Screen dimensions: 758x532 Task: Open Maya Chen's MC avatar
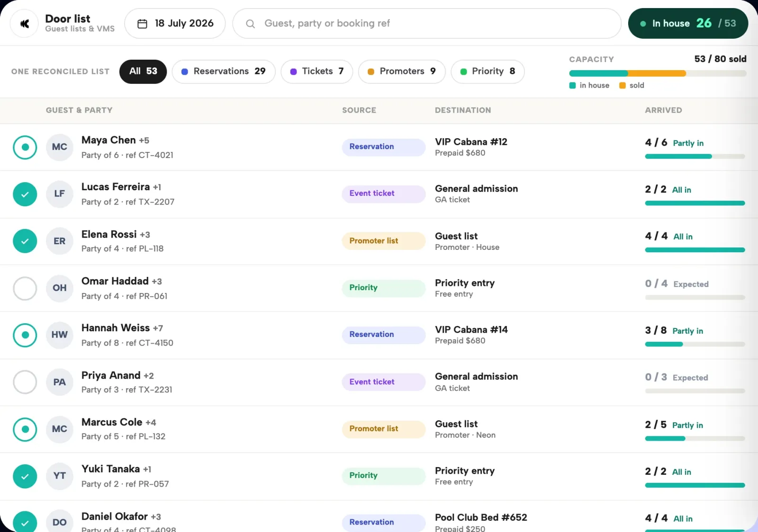coord(59,147)
